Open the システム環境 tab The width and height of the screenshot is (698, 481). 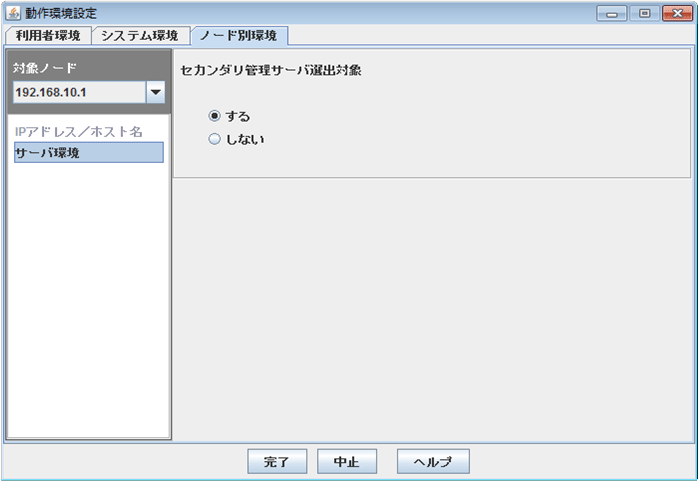[140, 36]
